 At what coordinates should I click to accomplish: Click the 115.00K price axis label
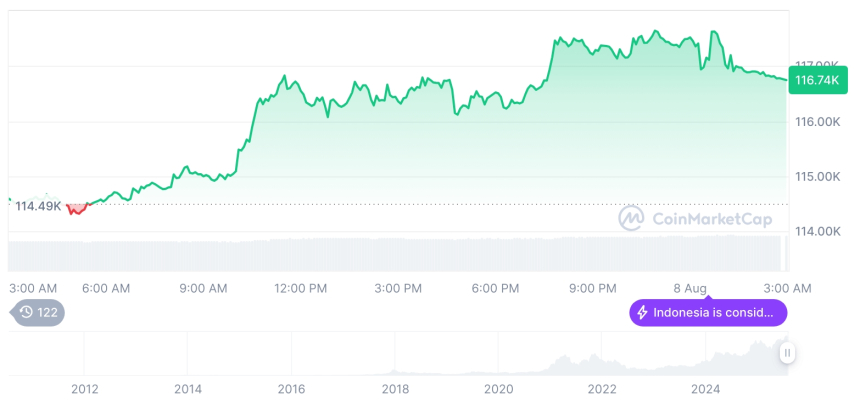coord(817,177)
